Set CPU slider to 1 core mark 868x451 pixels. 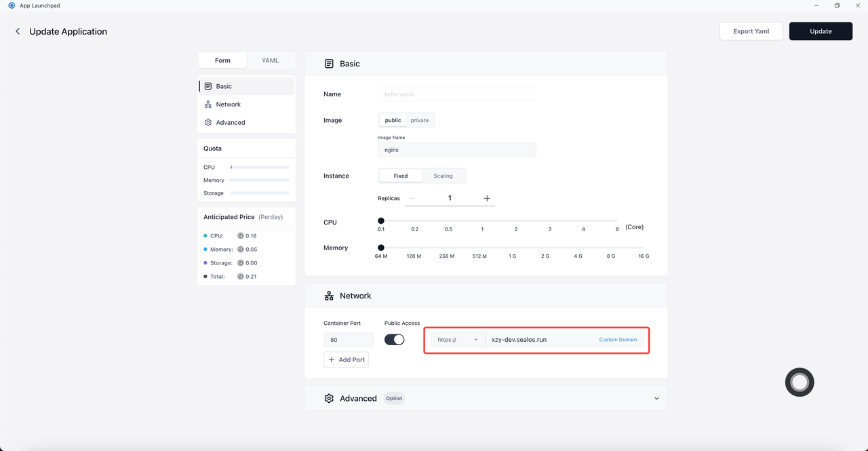pos(482,220)
